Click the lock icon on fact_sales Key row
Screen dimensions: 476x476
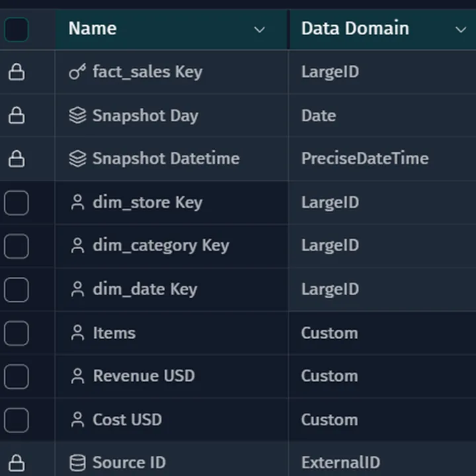(x=17, y=72)
